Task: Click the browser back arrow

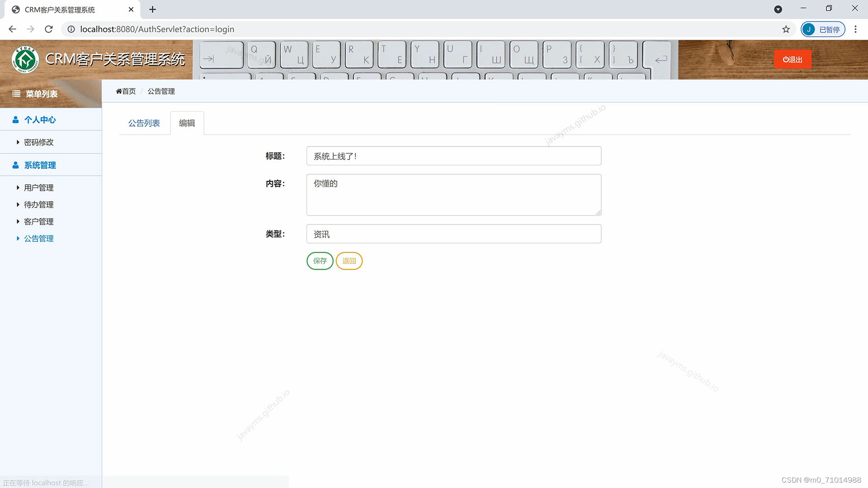Action: pos(12,29)
